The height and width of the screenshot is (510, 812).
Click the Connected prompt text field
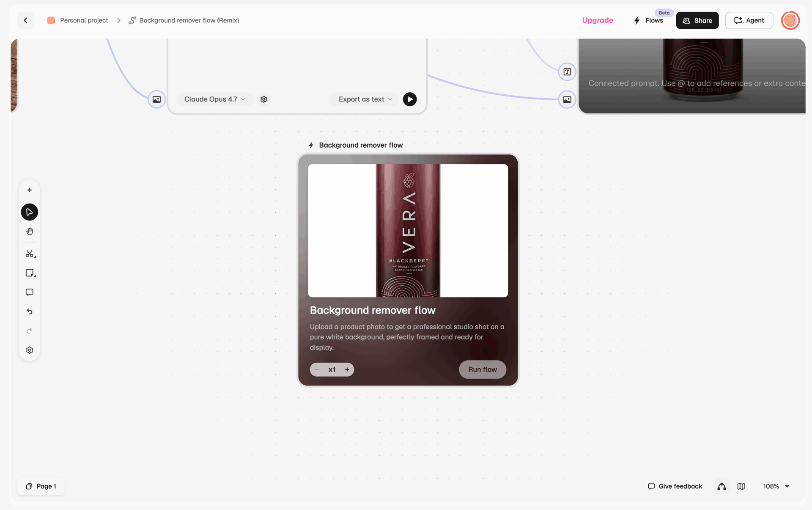[697, 83]
